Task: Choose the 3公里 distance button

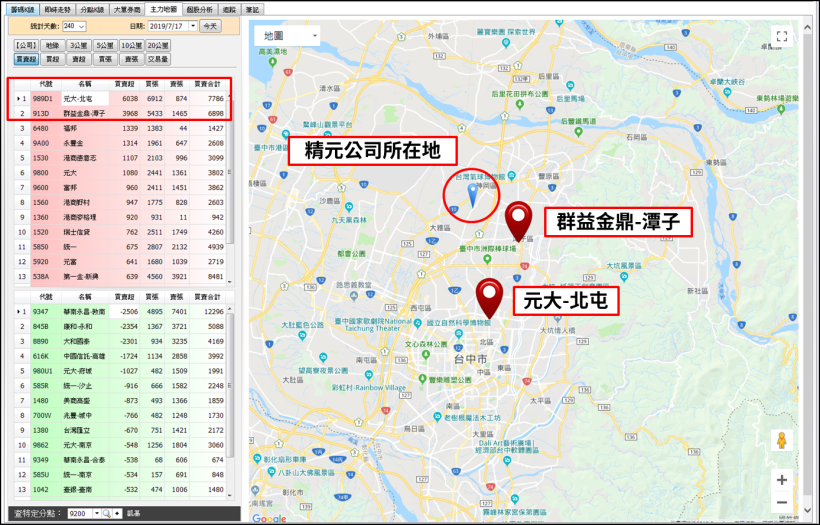Action: 78,45
